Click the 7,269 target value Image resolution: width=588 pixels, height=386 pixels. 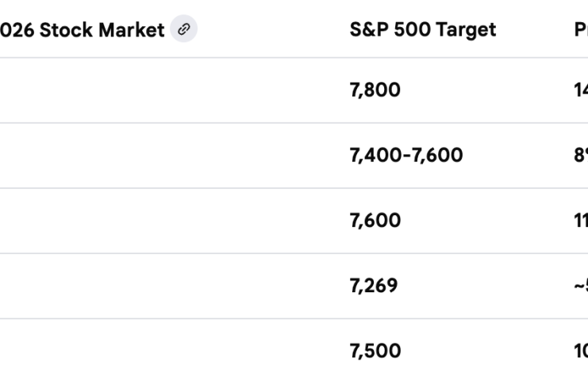(x=373, y=286)
